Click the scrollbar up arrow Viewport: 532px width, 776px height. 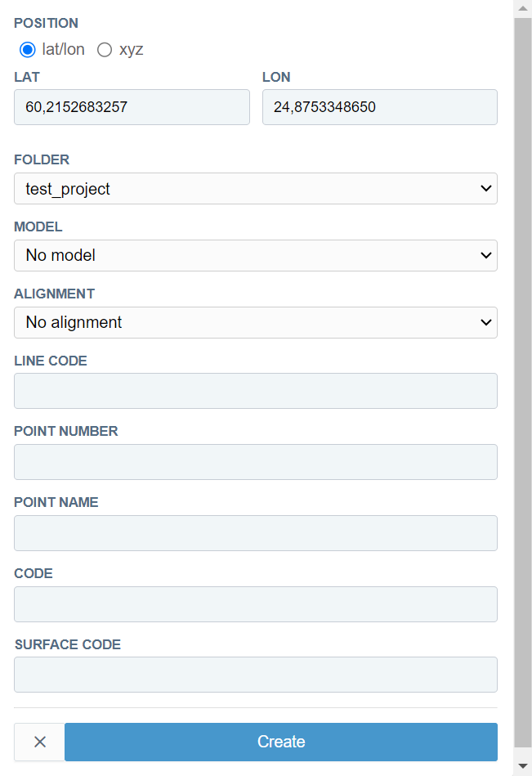pos(523,8)
